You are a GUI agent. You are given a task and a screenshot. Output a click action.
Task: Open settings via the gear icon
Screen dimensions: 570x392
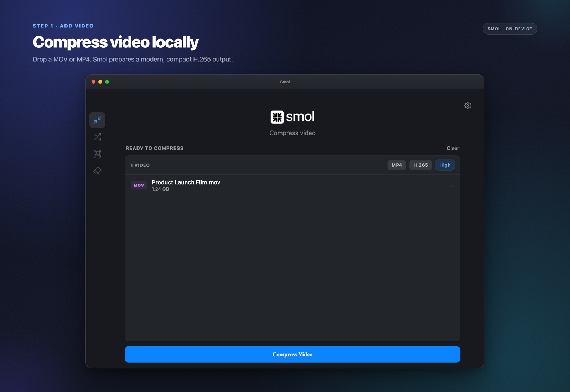[468, 105]
